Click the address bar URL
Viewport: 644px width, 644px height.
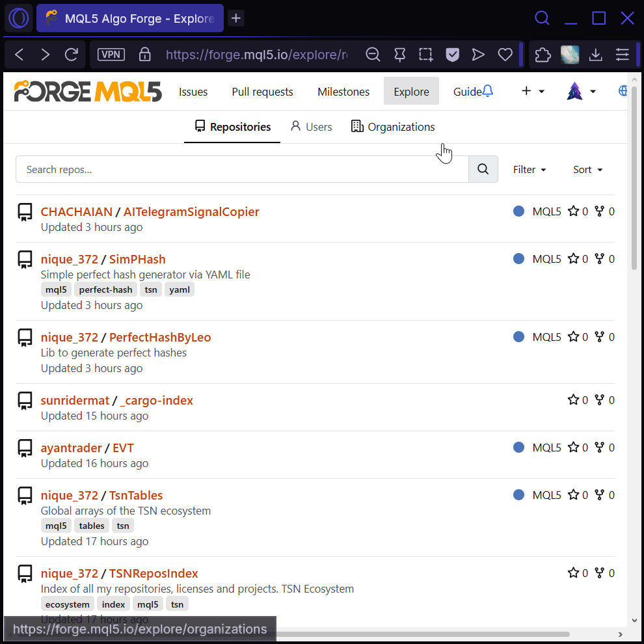point(256,54)
